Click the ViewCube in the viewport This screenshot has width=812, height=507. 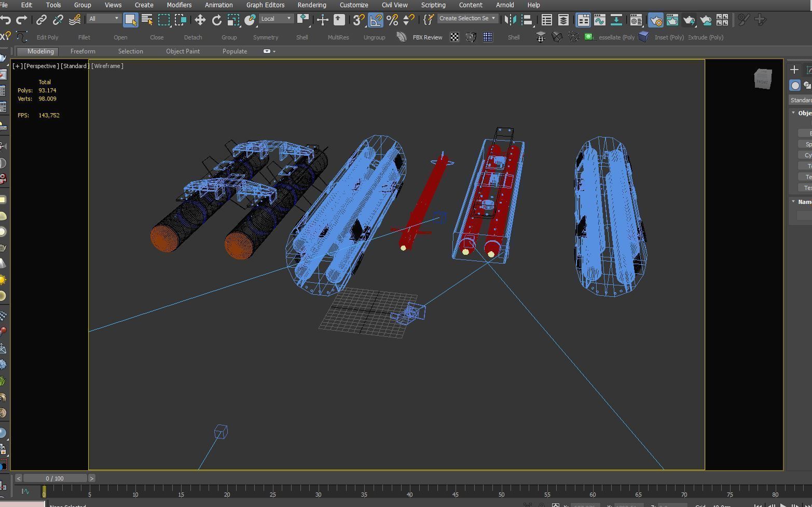[x=763, y=79]
